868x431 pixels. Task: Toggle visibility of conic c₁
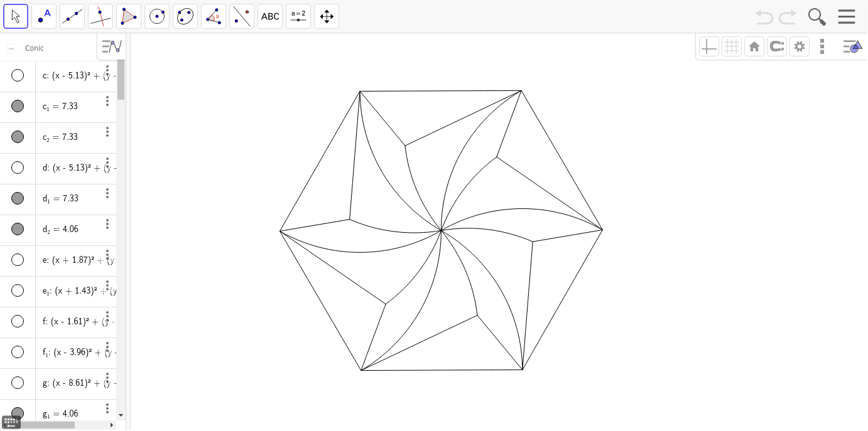(x=17, y=106)
